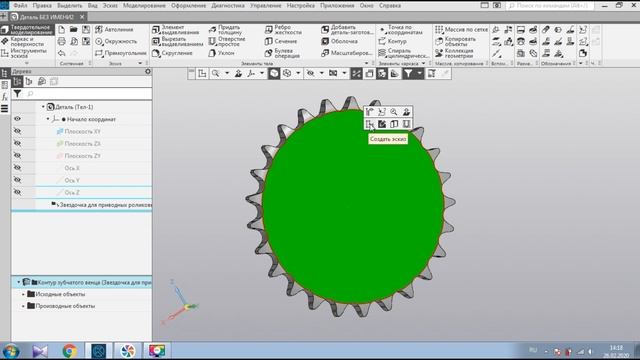This screenshot has width=640, height=360.
Task: Show Плоскость ZY via eye icon
Action: pyautogui.click(x=17, y=156)
